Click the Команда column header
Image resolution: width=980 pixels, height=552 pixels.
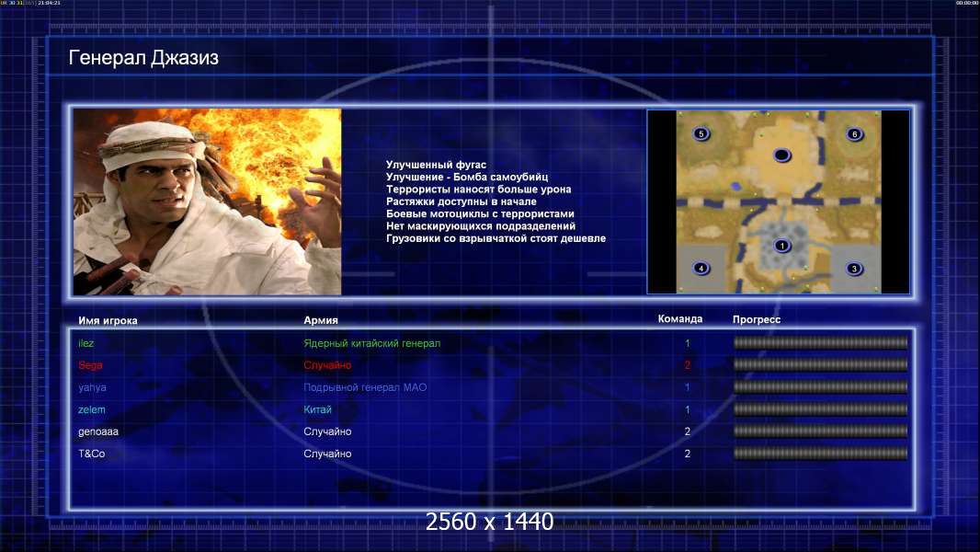click(680, 319)
